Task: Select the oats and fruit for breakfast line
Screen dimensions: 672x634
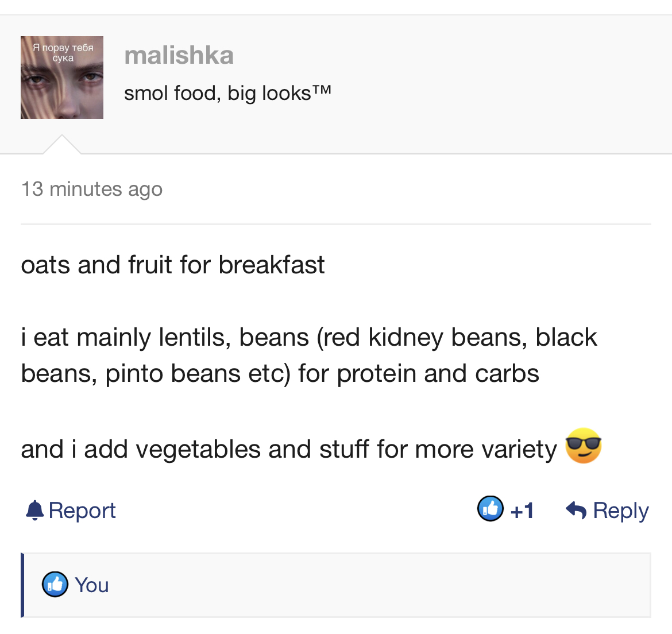Action: tap(173, 264)
